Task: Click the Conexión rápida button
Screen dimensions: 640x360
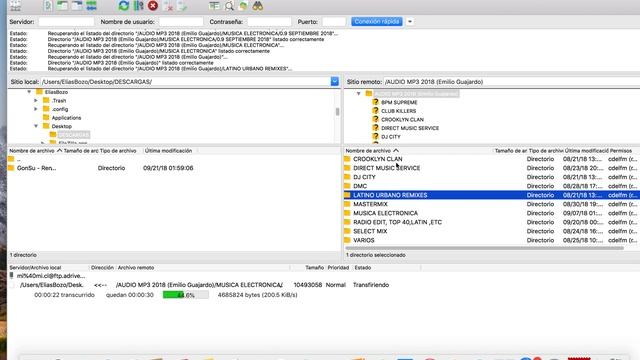Action: 377,22
